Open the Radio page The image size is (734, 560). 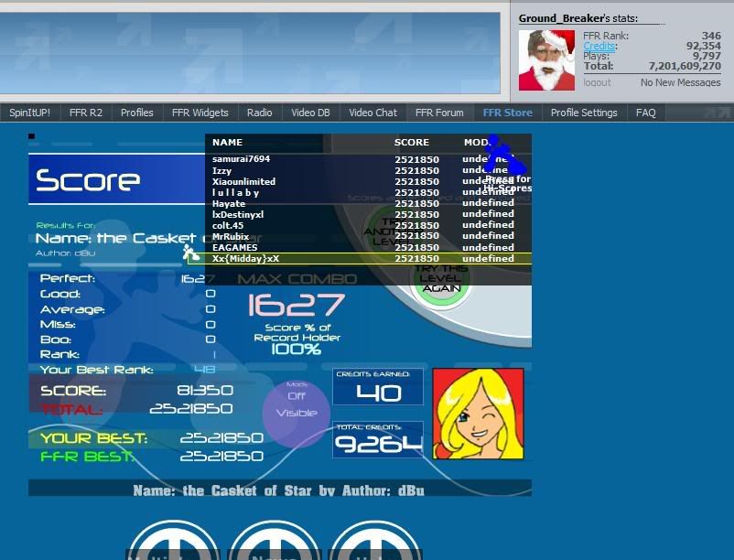pos(260,113)
